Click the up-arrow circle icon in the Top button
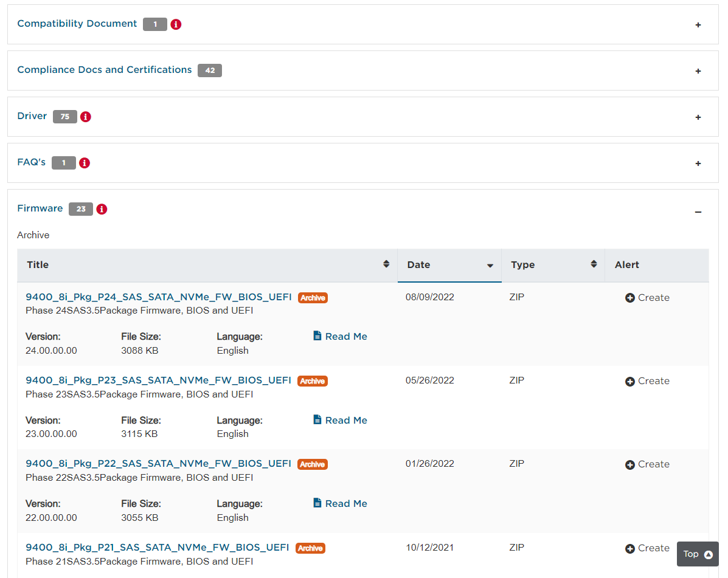Image resolution: width=728 pixels, height=578 pixels. coord(709,554)
